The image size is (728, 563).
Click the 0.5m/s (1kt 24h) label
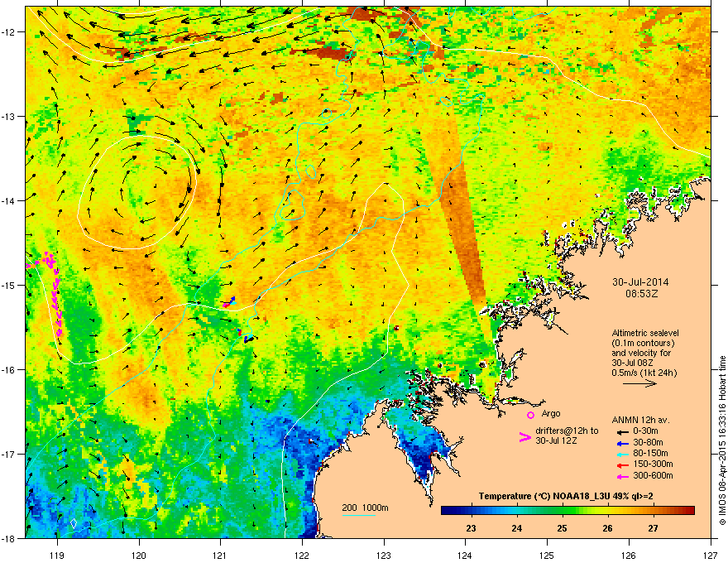point(644,373)
